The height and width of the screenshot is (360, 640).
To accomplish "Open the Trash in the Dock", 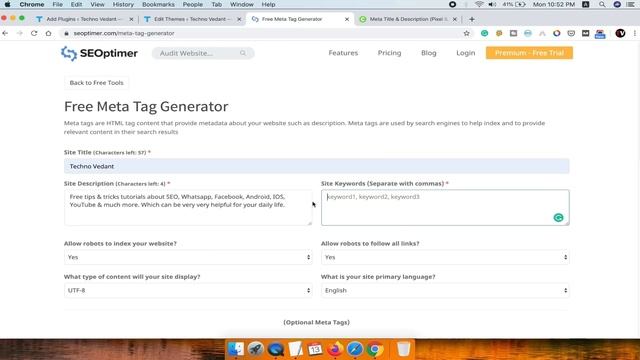I will pos(403,349).
